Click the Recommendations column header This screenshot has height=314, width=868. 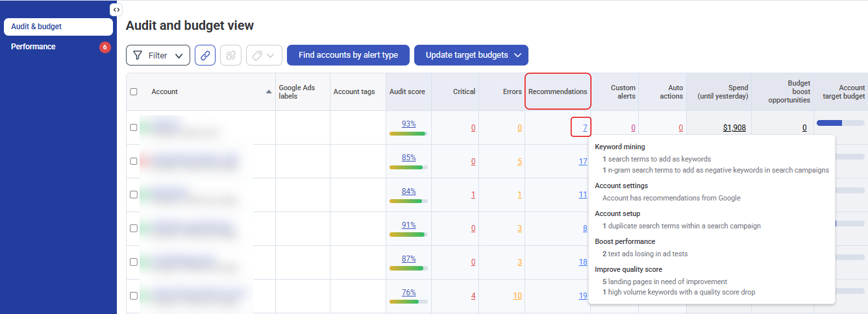click(x=557, y=91)
